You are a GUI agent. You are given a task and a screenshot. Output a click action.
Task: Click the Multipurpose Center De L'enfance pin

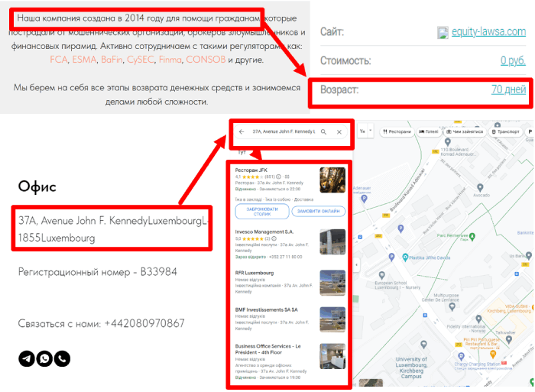(x=452, y=307)
